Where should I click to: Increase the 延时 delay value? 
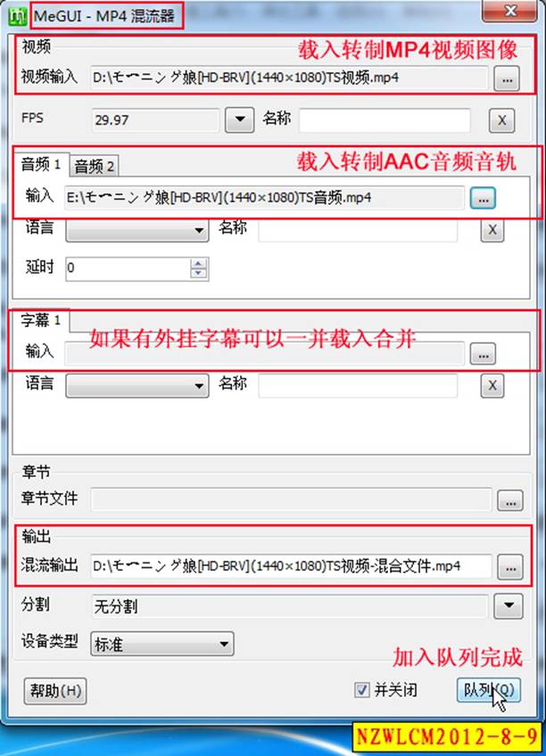199,263
